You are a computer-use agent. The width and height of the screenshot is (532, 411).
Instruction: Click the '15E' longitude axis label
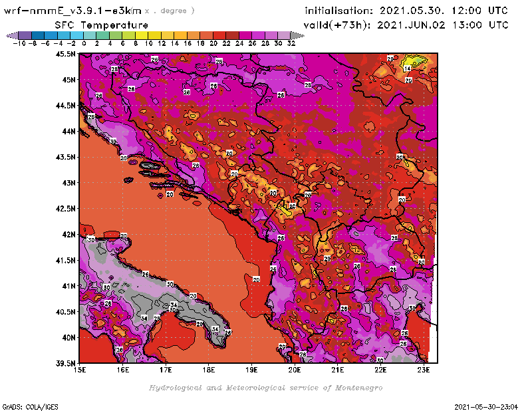80,370
